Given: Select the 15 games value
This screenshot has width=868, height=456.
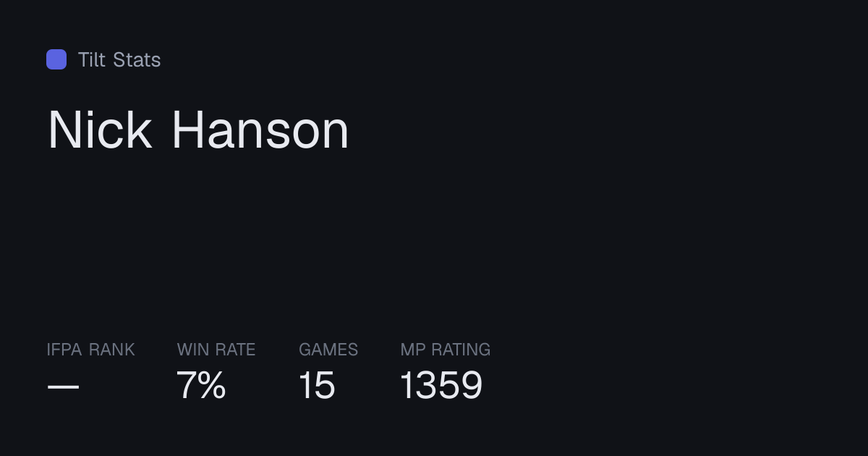Looking at the screenshot, I should pyautogui.click(x=318, y=385).
